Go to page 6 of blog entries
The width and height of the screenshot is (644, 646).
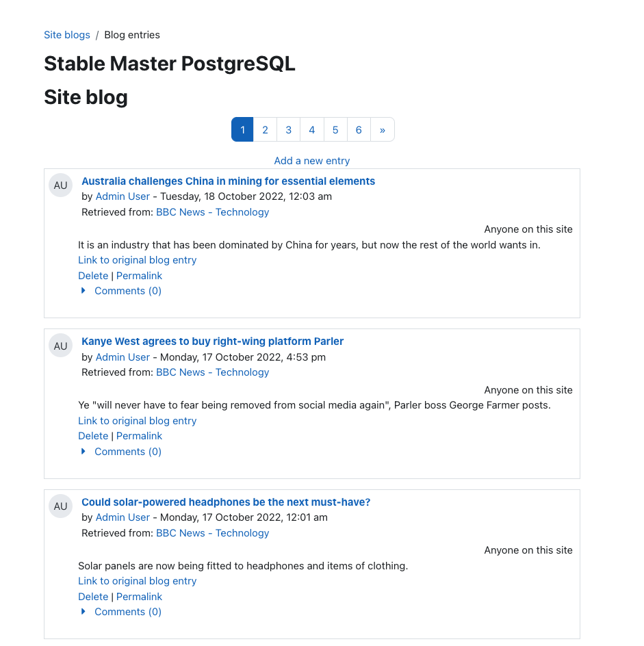pyautogui.click(x=359, y=130)
